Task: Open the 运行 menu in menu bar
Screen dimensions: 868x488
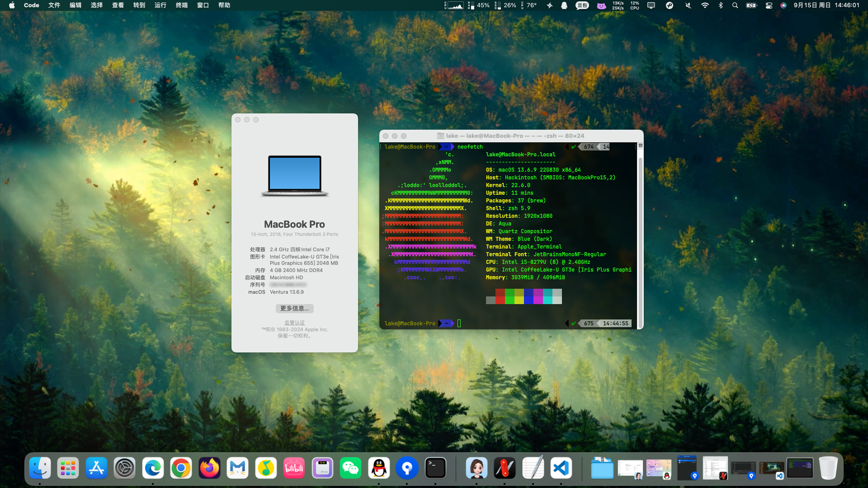Action: [160, 5]
